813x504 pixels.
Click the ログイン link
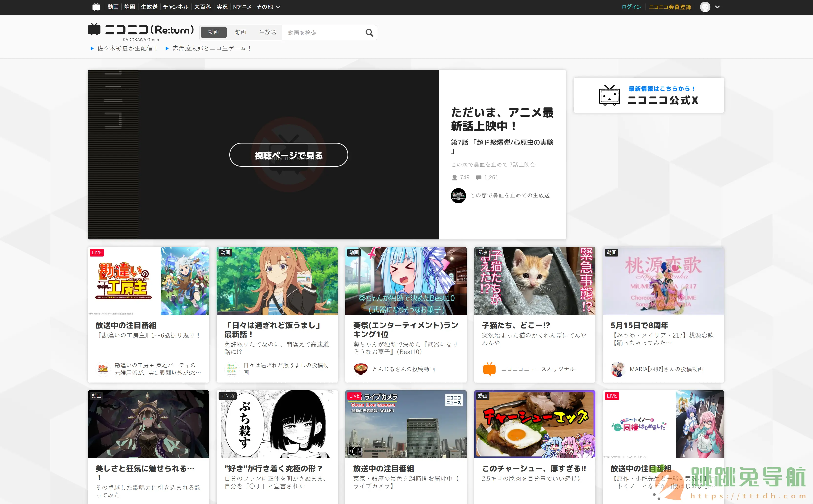(632, 7)
